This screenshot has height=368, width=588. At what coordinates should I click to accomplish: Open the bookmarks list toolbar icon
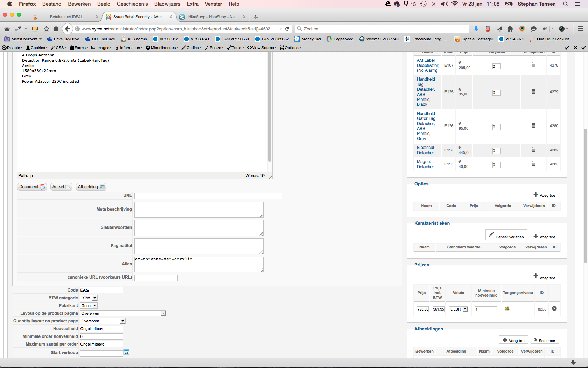56,29
